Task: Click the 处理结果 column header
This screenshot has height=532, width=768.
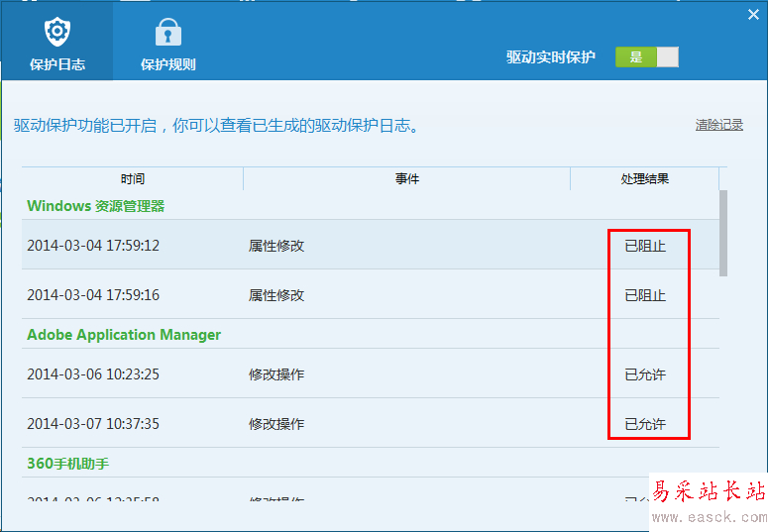Action: 644,178
